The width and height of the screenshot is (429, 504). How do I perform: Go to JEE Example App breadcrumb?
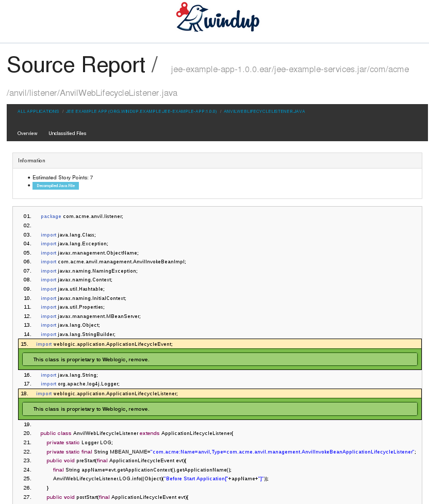pos(141,111)
